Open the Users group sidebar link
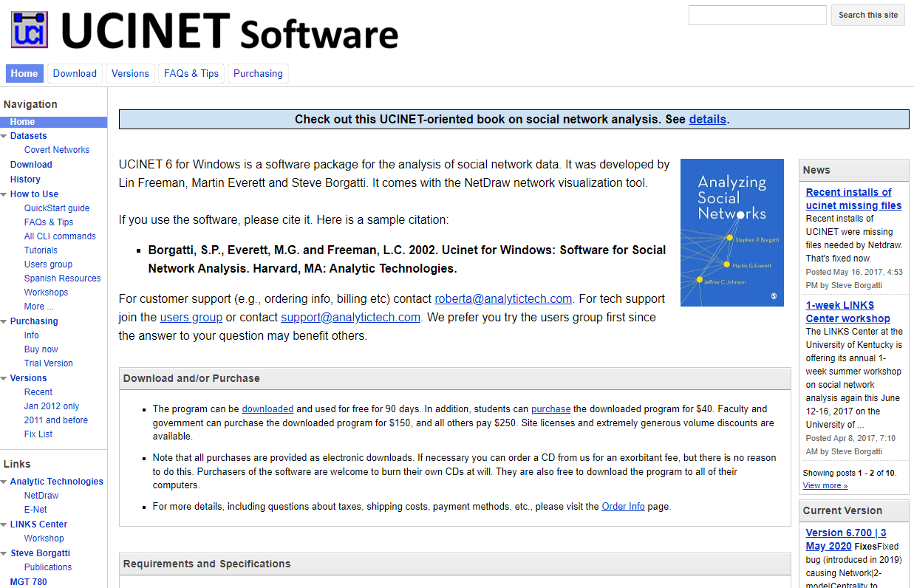914x588 pixels. coord(48,264)
